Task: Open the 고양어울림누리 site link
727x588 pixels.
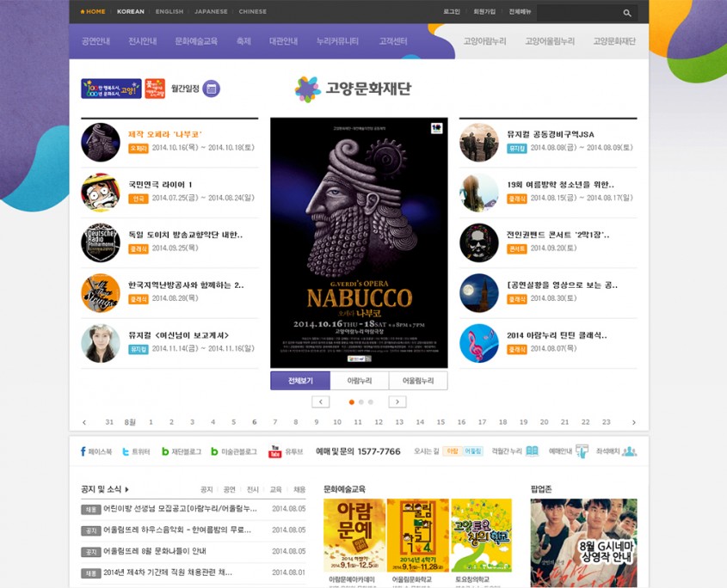Action: click(x=550, y=41)
